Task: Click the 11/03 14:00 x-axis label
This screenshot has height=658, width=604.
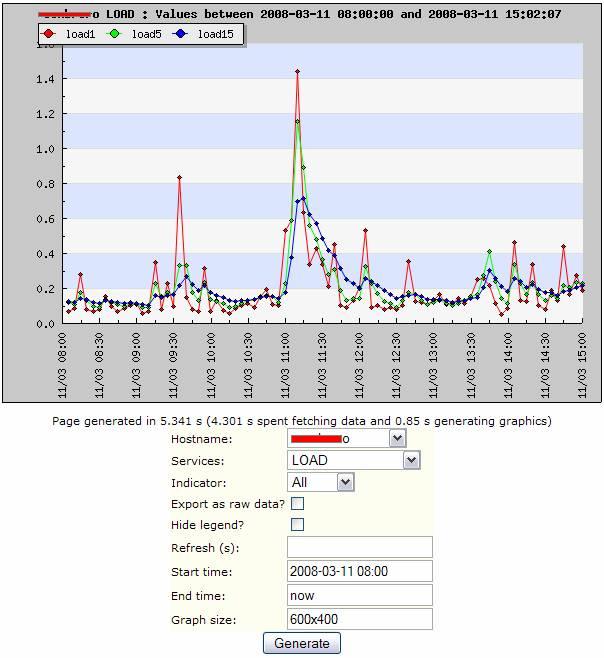Action: click(x=508, y=365)
